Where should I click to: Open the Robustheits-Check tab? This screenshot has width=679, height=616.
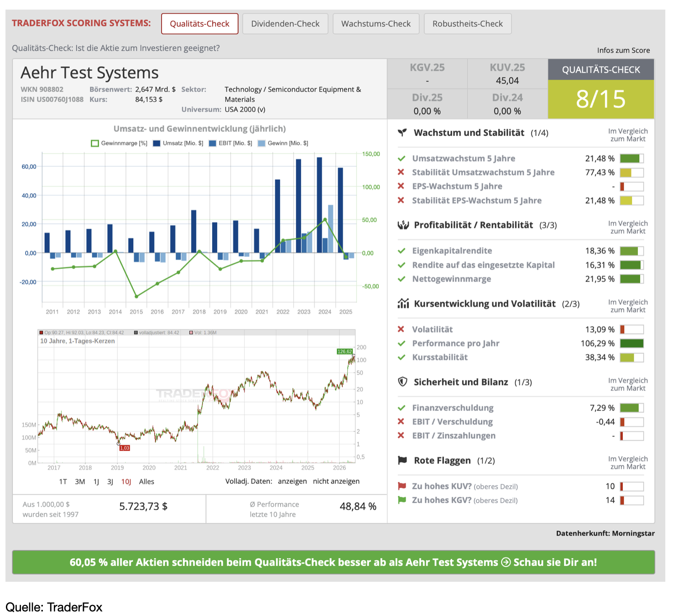468,24
